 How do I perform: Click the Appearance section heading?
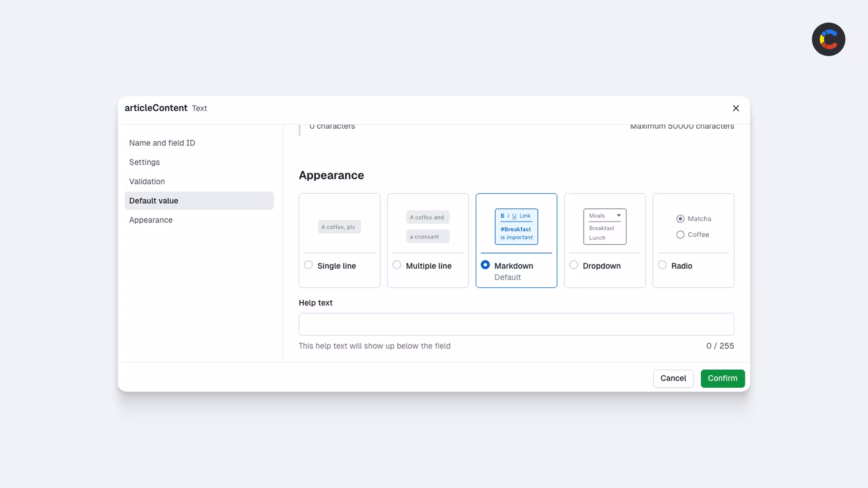(331, 175)
